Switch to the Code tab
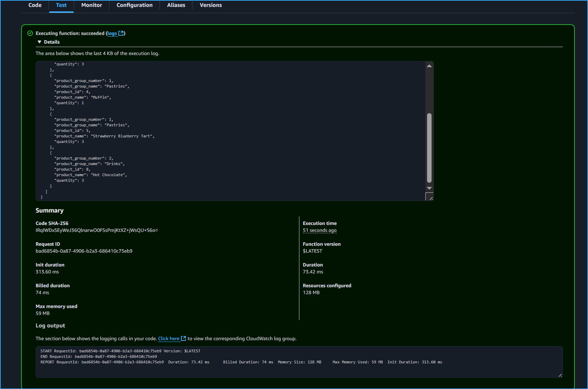The image size is (588, 389). pos(35,5)
